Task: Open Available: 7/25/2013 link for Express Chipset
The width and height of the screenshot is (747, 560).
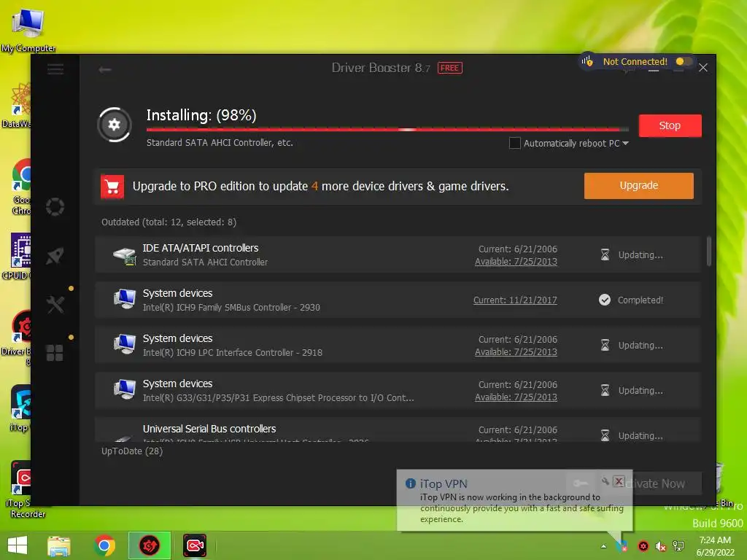Action: (516, 397)
